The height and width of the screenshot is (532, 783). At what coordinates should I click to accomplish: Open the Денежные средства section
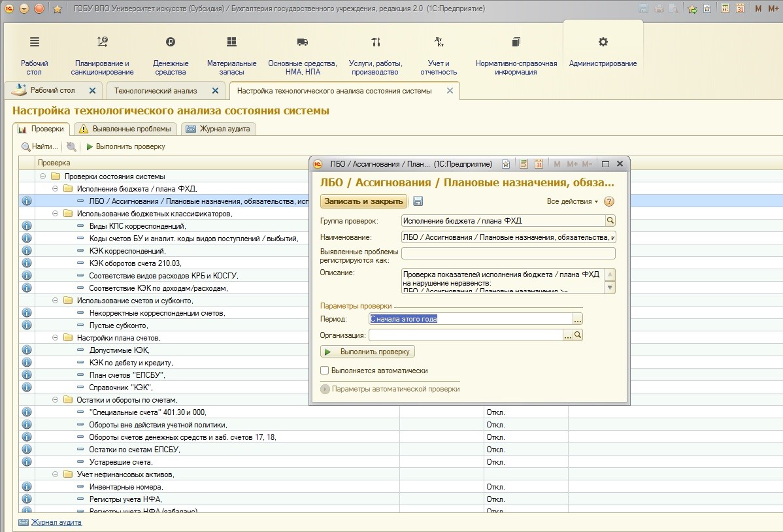(171, 52)
